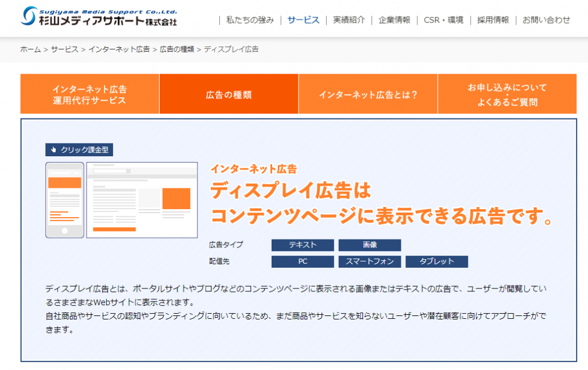Click the タブレット delivery target tag
The height and width of the screenshot is (370, 588).
coord(436,261)
